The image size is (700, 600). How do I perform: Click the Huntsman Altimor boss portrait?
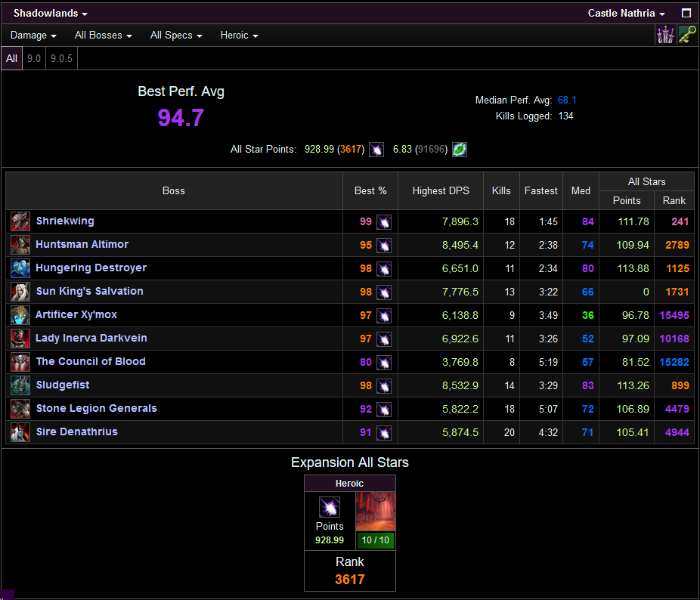tap(20, 245)
